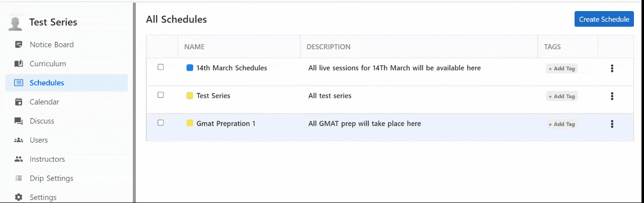This screenshot has width=644, height=203.
Task: Select the Gmat Prepration 1 checkbox
Action: [x=160, y=122]
